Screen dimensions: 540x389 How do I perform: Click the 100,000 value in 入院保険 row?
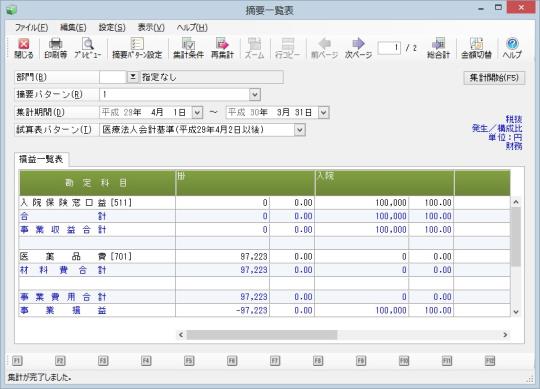tap(391, 203)
